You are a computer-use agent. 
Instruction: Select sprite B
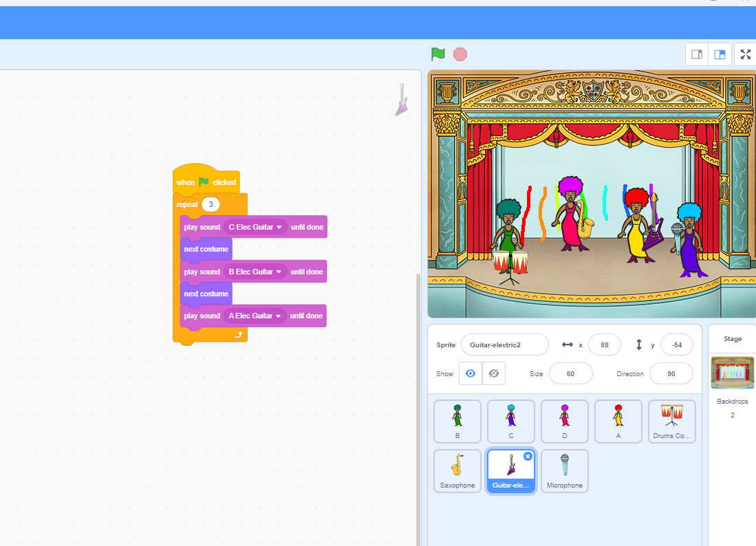point(457,421)
